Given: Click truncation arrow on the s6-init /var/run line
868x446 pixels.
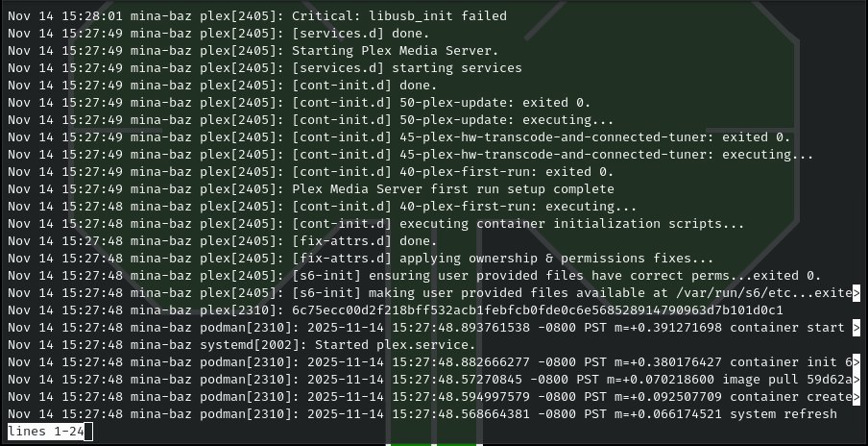Looking at the screenshot, I should pyautogui.click(x=856, y=293).
